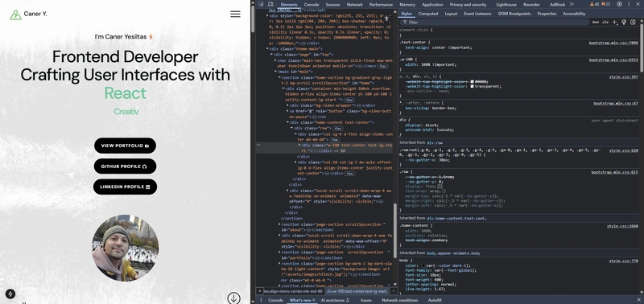
Task: Open the bootstrap.min.css:7098 source link
Action: coord(613,43)
